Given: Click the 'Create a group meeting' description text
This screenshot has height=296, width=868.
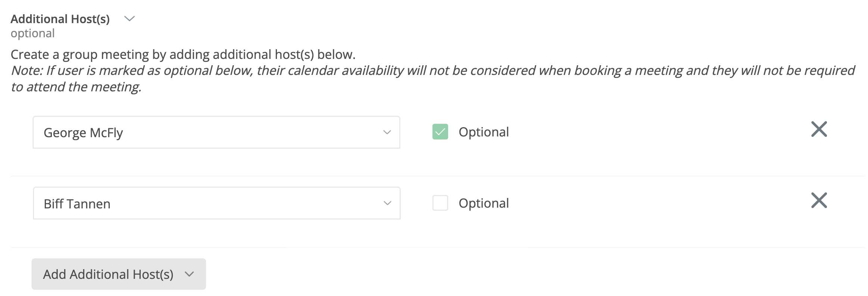Looking at the screenshot, I should click(183, 55).
